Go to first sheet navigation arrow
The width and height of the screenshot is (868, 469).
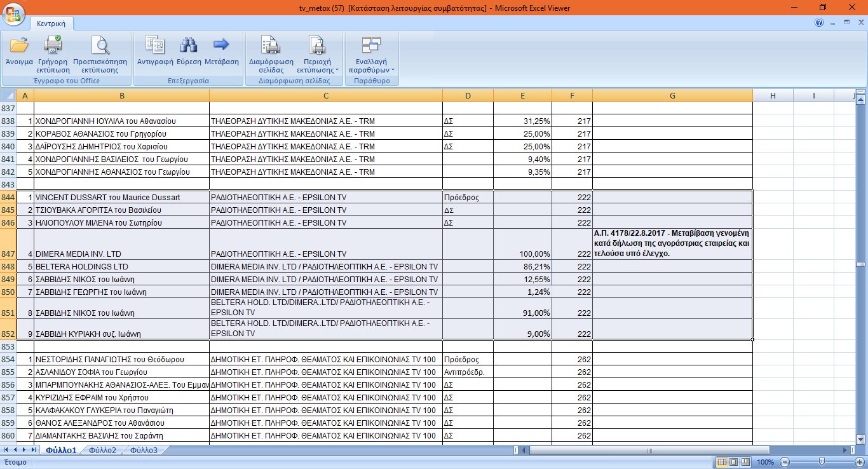pos(6,450)
